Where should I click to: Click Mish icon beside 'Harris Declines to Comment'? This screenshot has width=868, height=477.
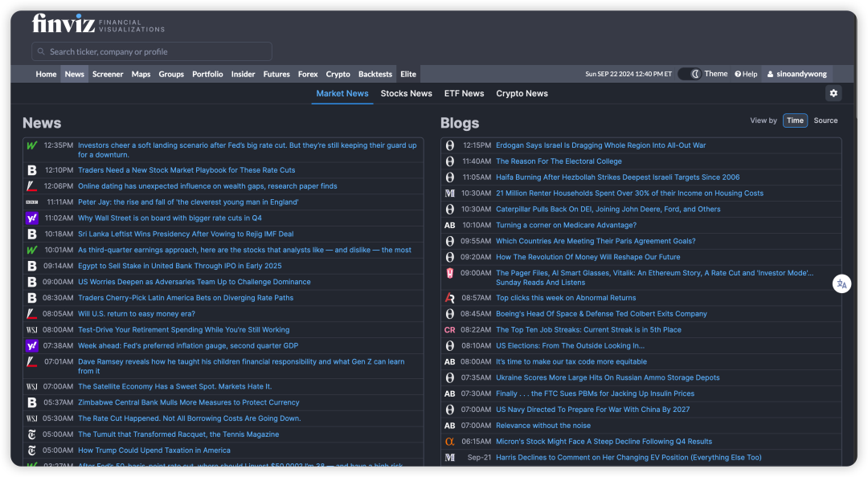(450, 458)
